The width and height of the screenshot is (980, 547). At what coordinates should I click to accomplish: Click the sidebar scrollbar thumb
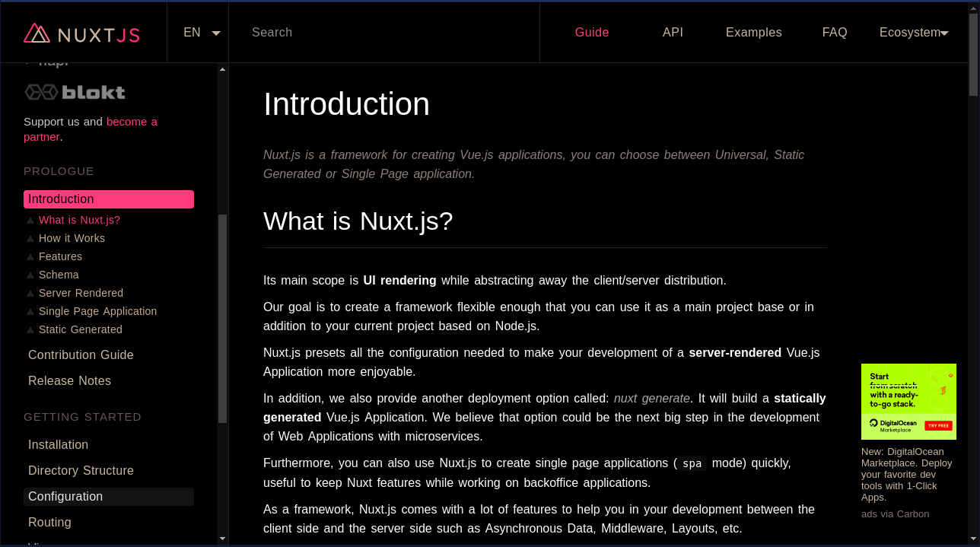222,319
